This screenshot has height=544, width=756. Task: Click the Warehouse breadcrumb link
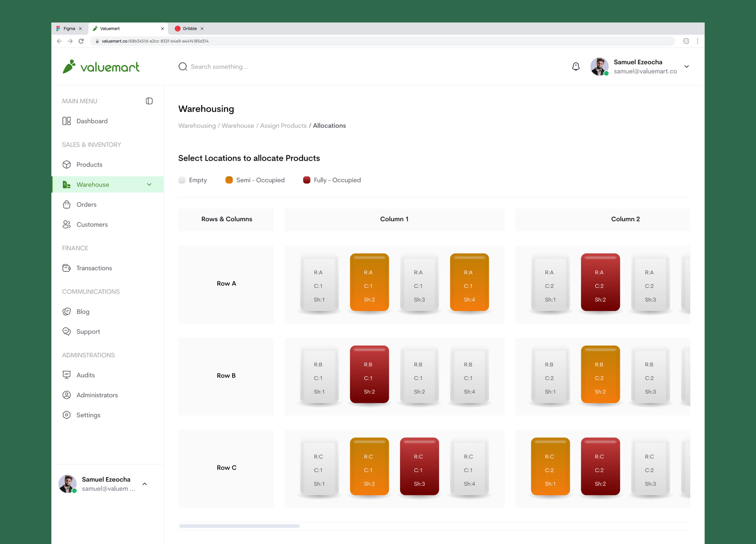(238, 126)
